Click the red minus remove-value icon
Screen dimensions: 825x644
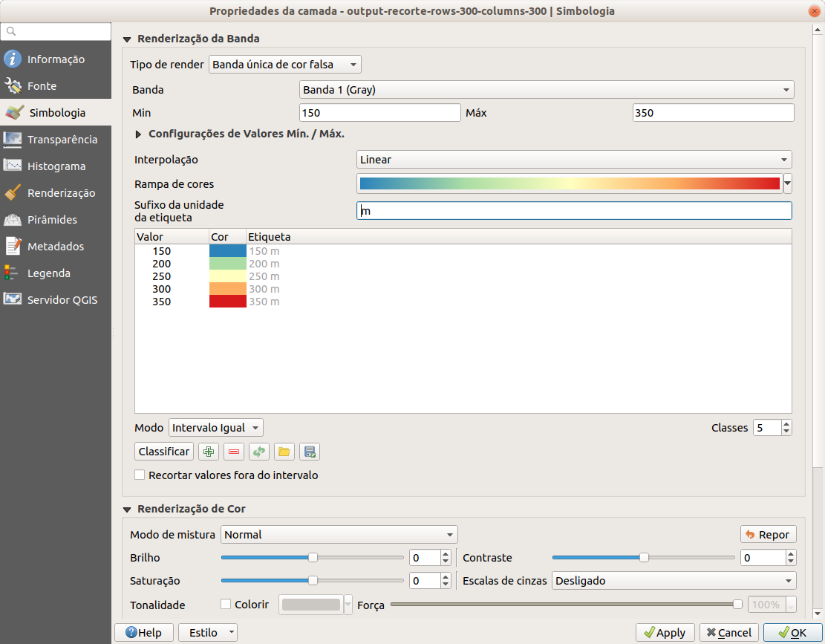point(234,452)
